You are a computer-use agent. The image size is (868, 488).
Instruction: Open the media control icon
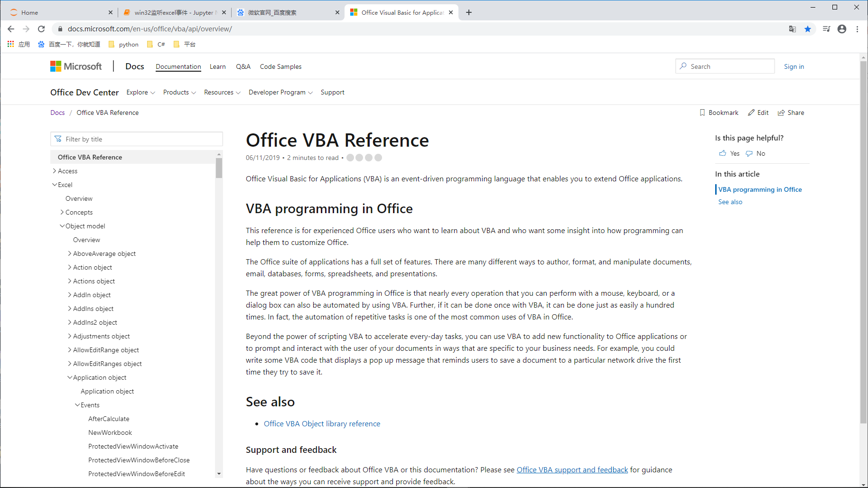[x=826, y=29]
